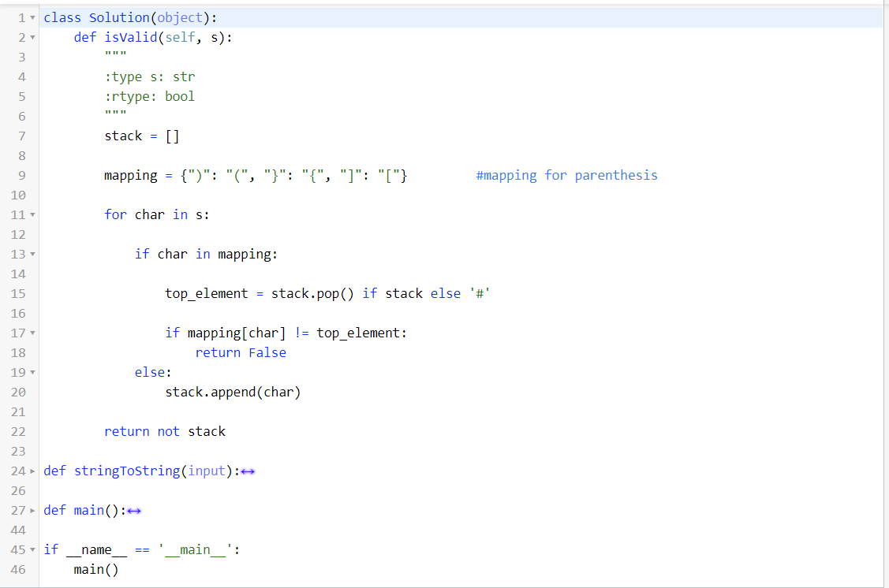Click the 'isValid' function name
This screenshot has height=588, width=889.
tap(131, 38)
